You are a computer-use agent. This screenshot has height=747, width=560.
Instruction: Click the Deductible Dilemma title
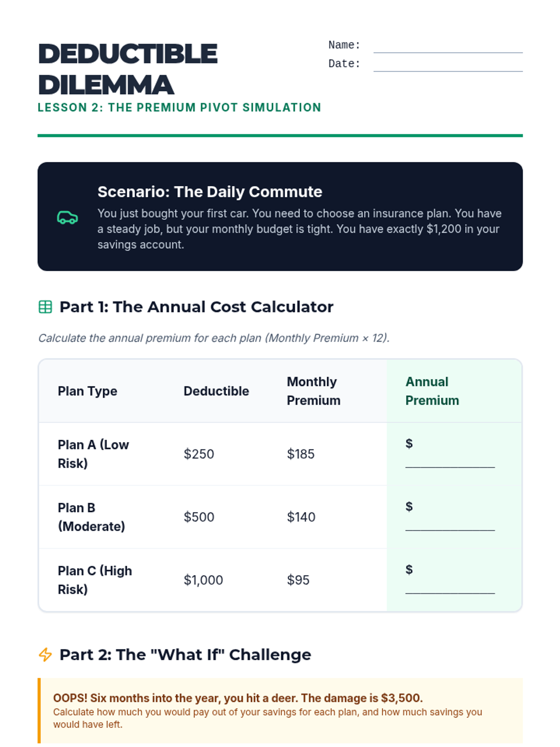pyautogui.click(x=127, y=69)
